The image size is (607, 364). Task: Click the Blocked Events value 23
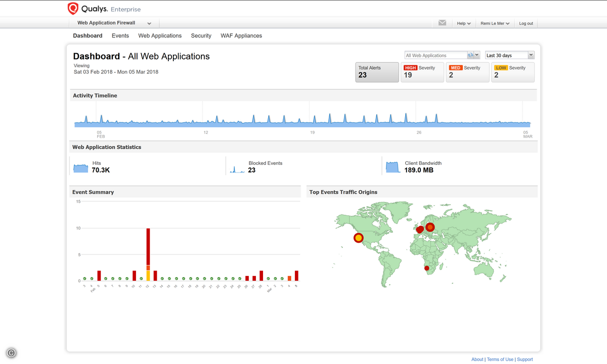point(252,170)
